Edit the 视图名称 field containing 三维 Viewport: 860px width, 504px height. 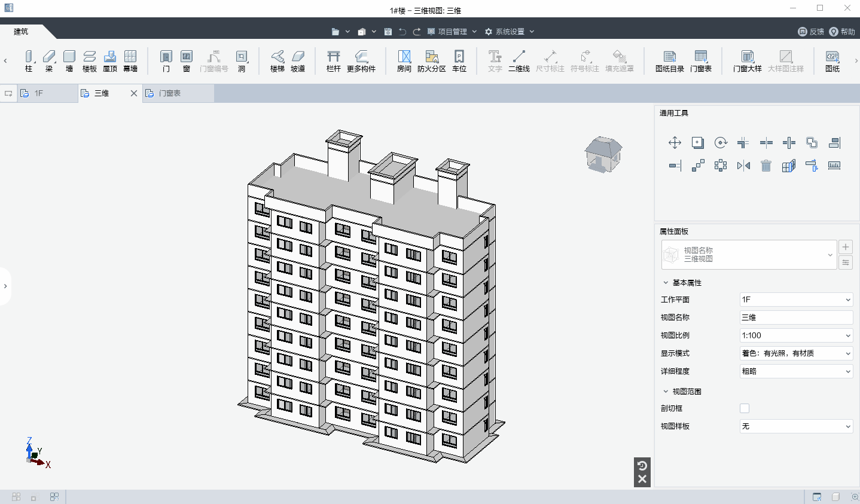pos(796,317)
